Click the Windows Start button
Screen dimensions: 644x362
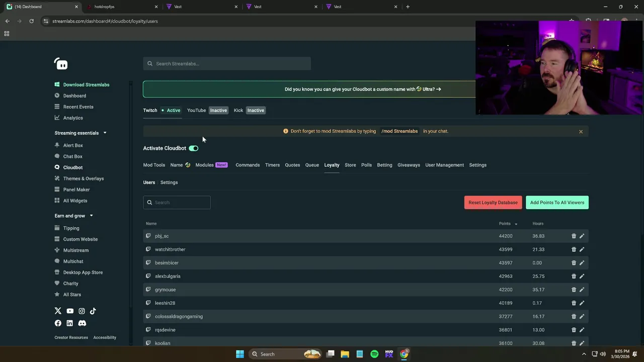[x=240, y=354]
